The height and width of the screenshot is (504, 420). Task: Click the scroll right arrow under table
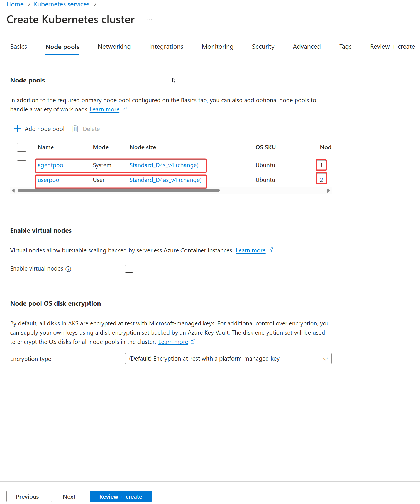coord(328,191)
